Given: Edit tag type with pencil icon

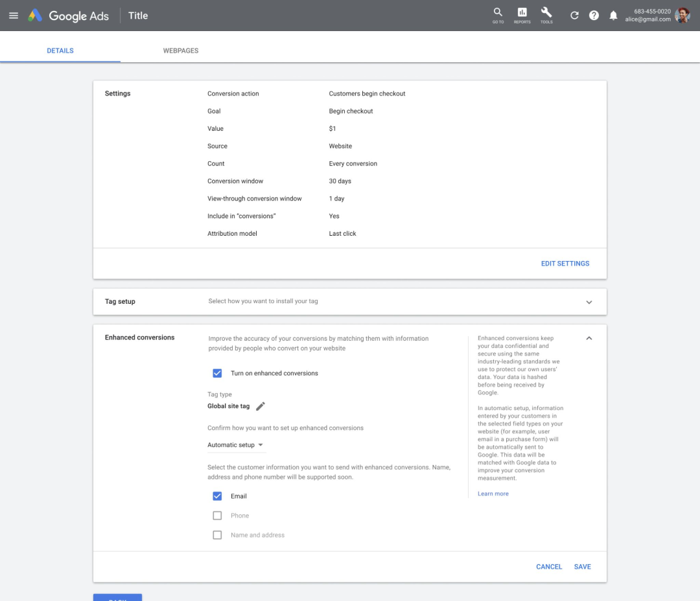Looking at the screenshot, I should click(x=261, y=406).
